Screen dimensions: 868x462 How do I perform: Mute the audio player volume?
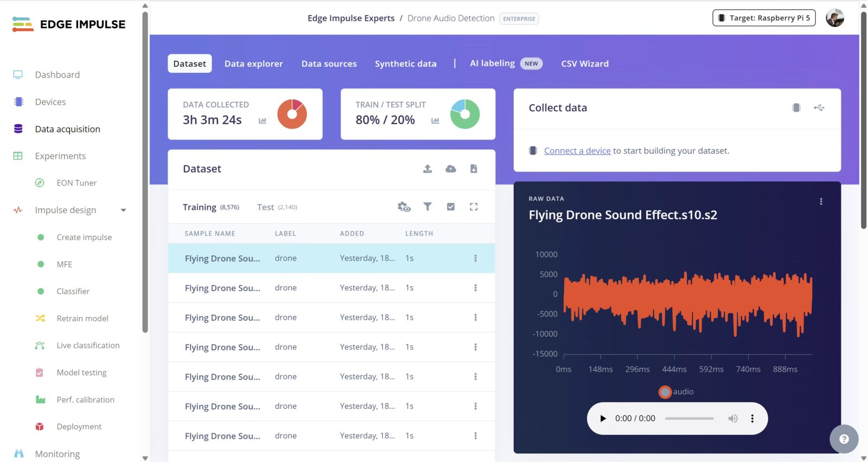[x=733, y=419]
